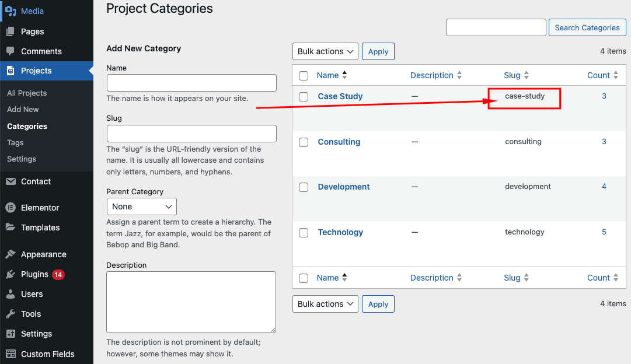Open Tags submenu item

coord(15,143)
